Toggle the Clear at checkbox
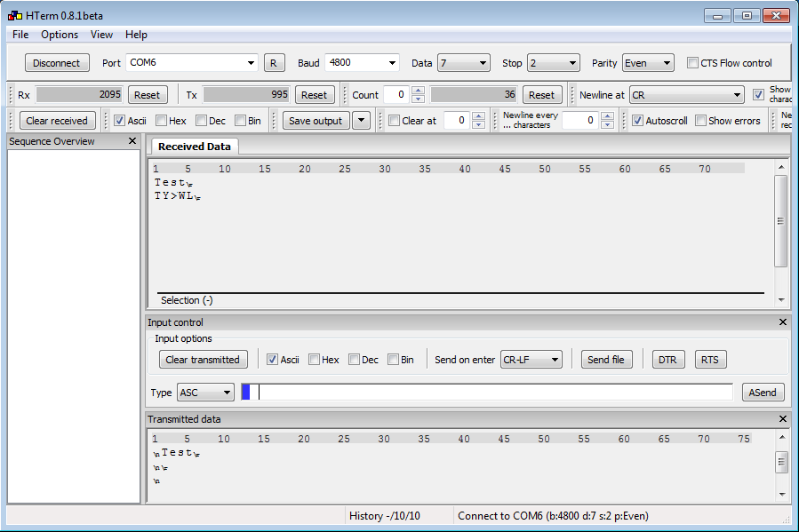The width and height of the screenshot is (799, 532). click(x=394, y=121)
